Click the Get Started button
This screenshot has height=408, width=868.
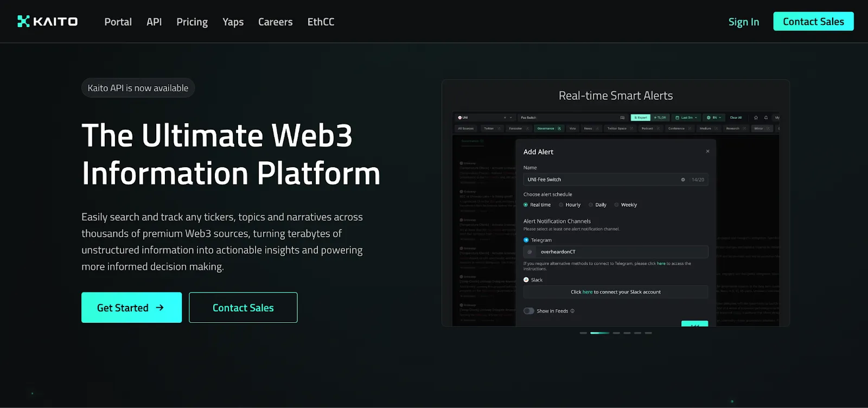131,308
